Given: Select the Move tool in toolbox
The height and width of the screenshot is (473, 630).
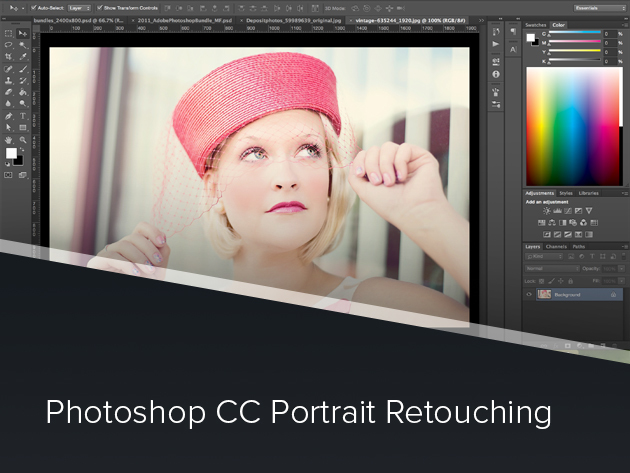Looking at the screenshot, I should coord(23,33).
